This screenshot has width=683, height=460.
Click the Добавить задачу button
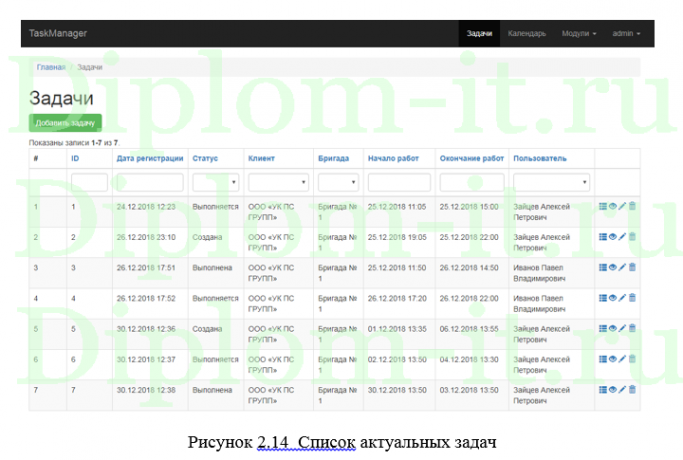[65, 123]
